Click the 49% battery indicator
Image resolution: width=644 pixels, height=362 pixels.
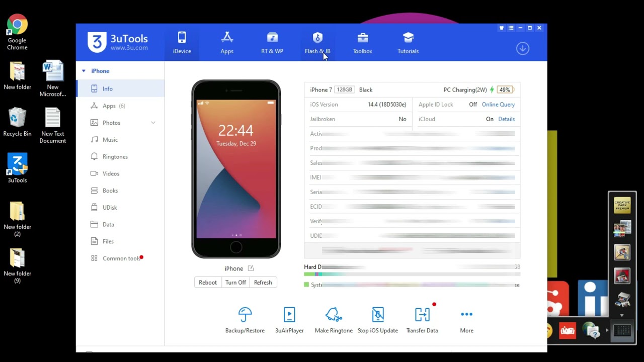pyautogui.click(x=505, y=90)
